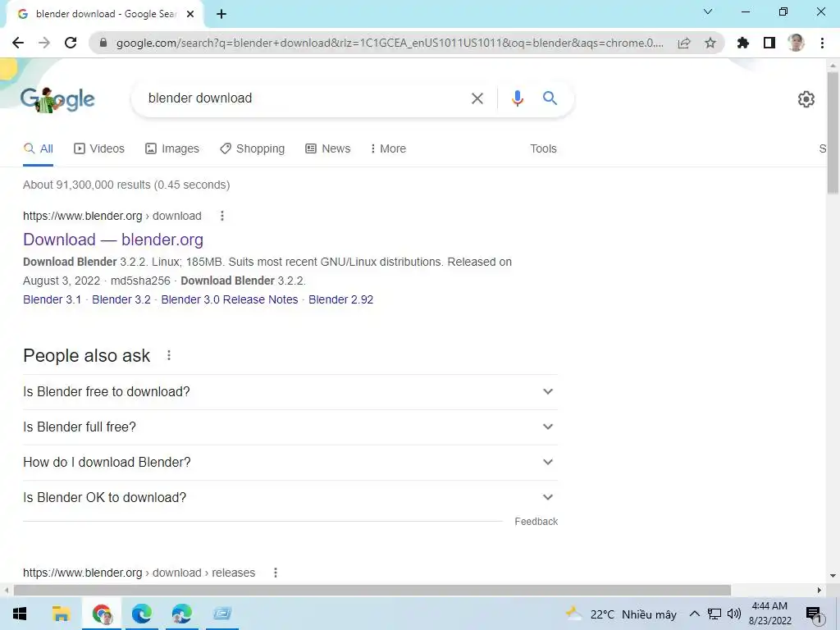840x630 pixels.
Task: Open options for first blender.org result
Action: click(x=221, y=216)
